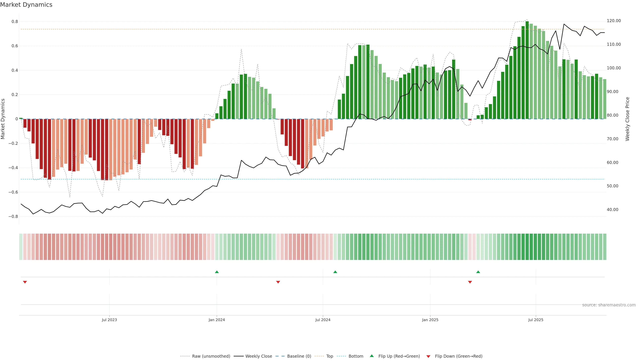Click the first flip-down marker at chart start
The width and height of the screenshot is (644, 362).
25,282
